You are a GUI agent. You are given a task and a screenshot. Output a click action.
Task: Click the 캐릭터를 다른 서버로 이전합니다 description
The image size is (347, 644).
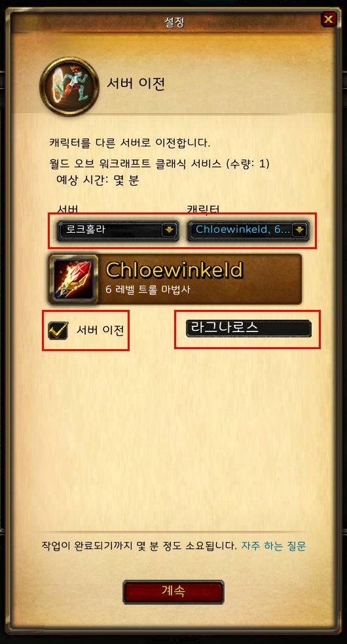pos(130,143)
